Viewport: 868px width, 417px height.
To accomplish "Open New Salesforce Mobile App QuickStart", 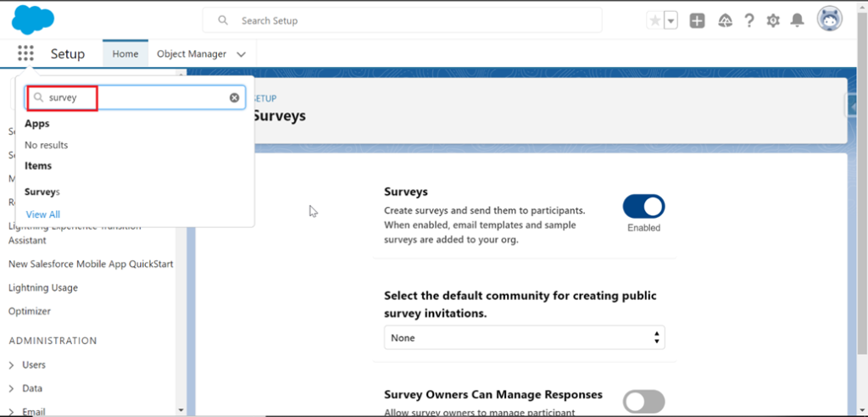I will (91, 264).
